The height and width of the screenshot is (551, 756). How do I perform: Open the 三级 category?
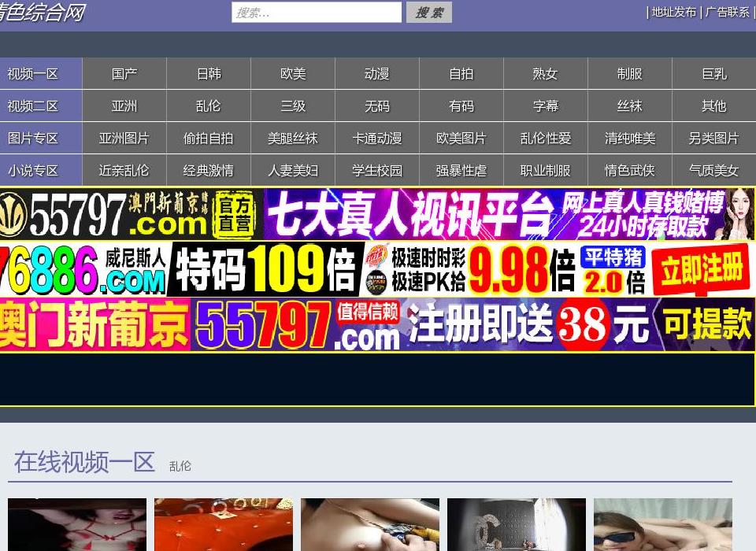click(293, 105)
